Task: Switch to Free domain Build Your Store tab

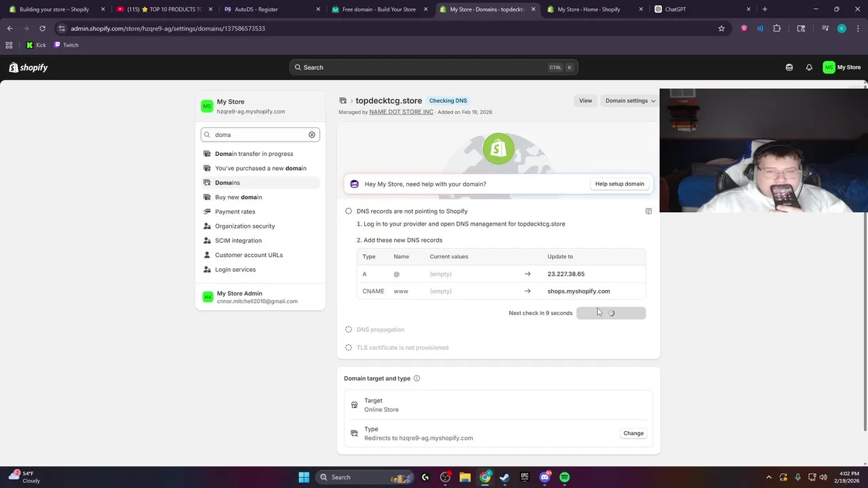Action: pos(378,9)
